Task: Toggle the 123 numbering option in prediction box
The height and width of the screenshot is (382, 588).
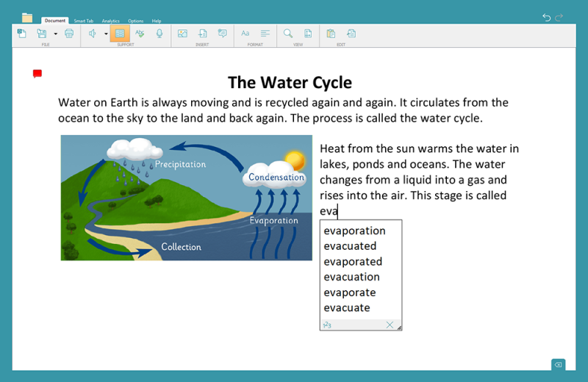Action: click(327, 325)
